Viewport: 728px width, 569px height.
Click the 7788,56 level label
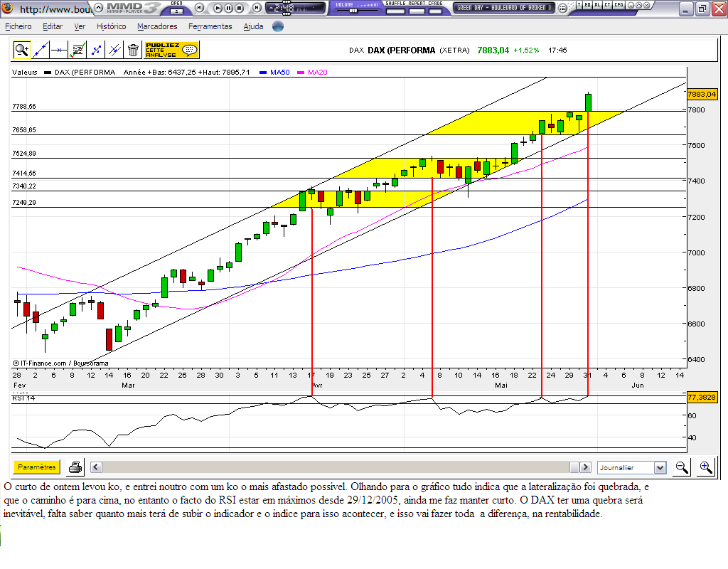click(x=24, y=107)
